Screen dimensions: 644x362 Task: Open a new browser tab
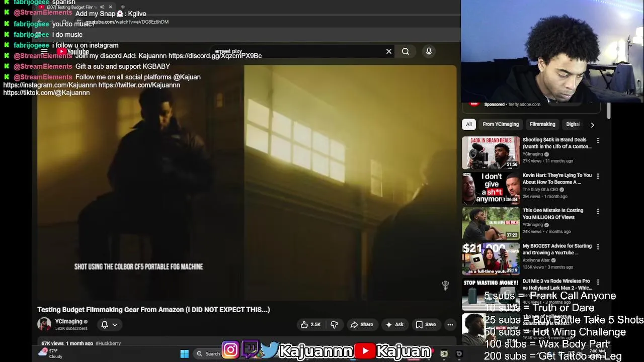pyautogui.click(x=122, y=7)
